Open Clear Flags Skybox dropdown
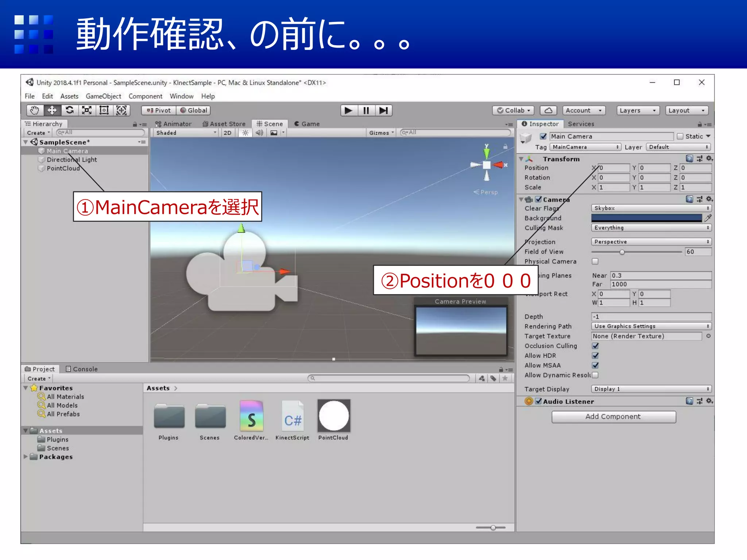Screen dimensions: 747x560 (x=651, y=208)
